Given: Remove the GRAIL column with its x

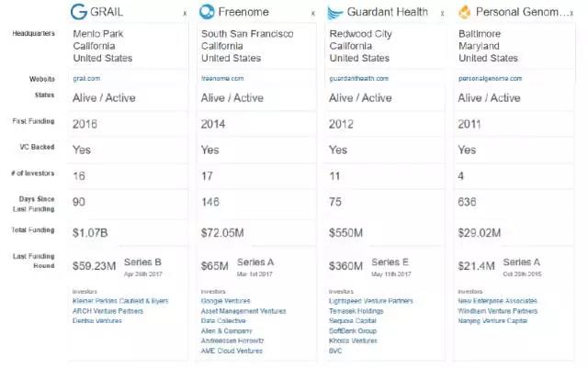Looking at the screenshot, I should 185,15.
